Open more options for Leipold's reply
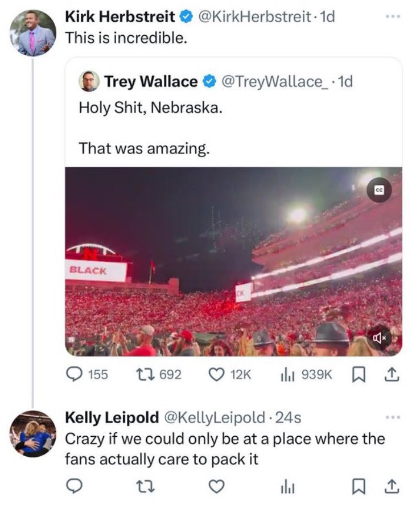The image size is (420, 513). coord(392,418)
